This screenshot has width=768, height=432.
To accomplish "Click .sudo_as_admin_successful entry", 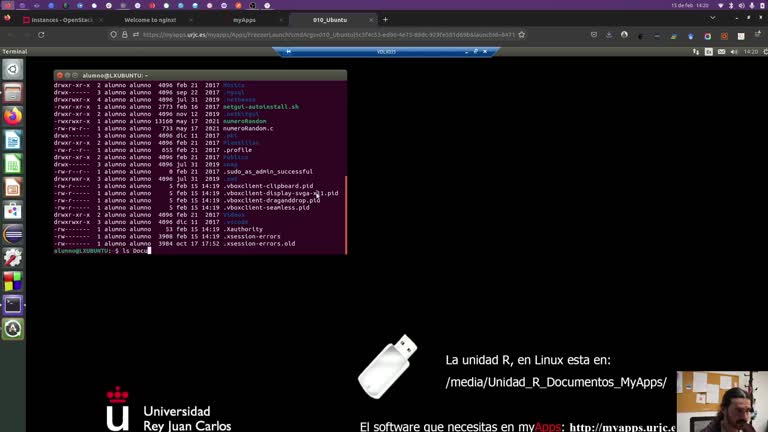I will coord(268,171).
